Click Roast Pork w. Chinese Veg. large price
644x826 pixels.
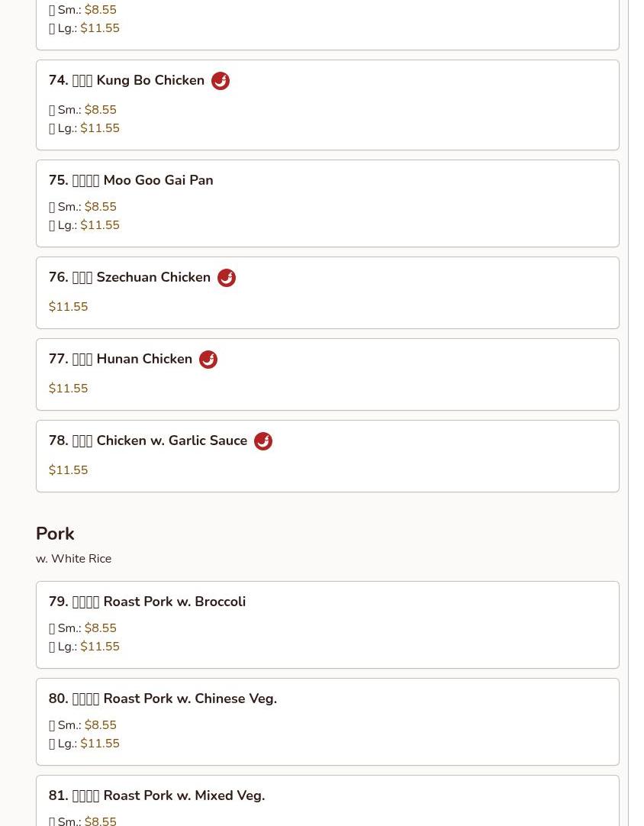pos(100,744)
